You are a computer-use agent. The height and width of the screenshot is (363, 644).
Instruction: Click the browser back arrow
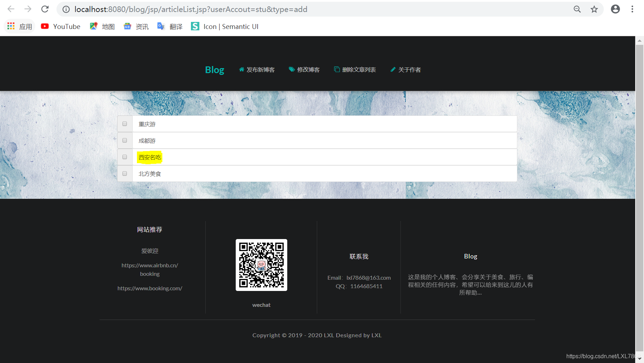11,9
